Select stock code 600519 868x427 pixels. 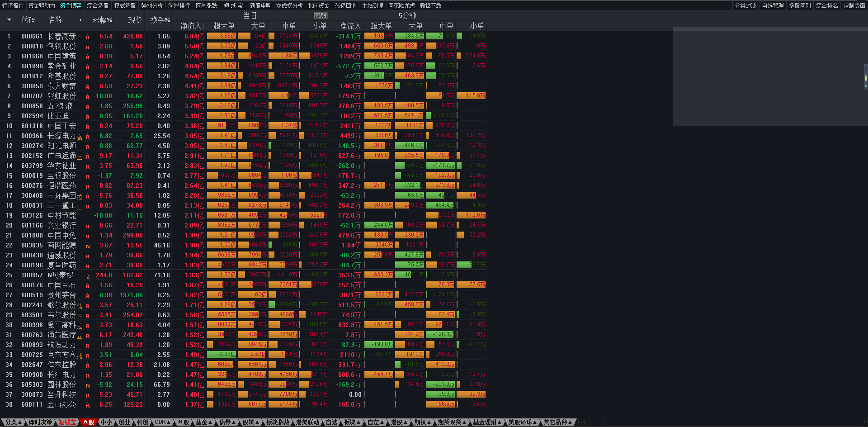pyautogui.click(x=32, y=295)
